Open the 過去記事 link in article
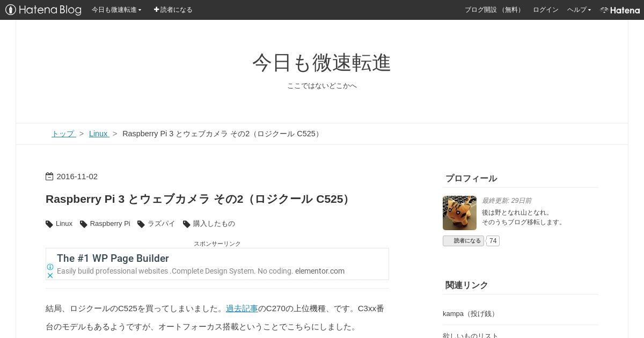Viewport: 644px width, 338px height. pyautogui.click(x=241, y=308)
